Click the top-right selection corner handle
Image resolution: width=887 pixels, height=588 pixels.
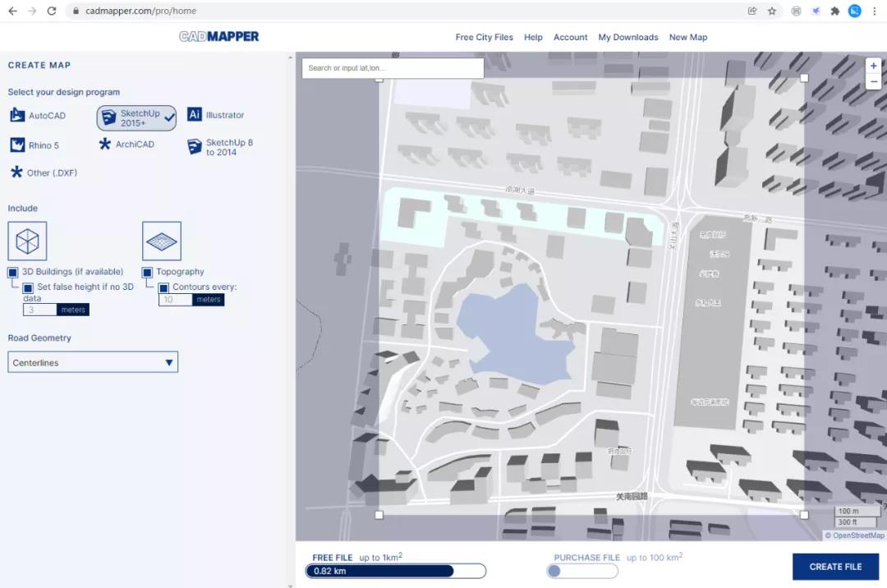804,78
